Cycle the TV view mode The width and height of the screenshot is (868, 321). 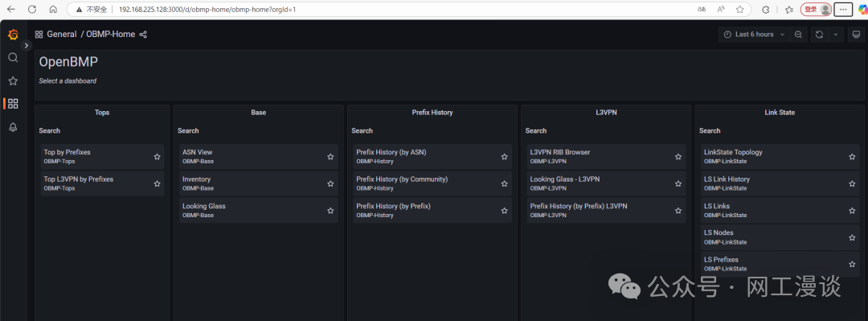[857, 35]
